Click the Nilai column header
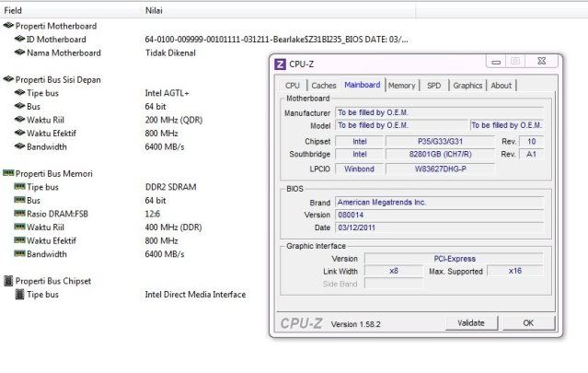Viewport: 588px width, 373px height. click(x=279, y=10)
